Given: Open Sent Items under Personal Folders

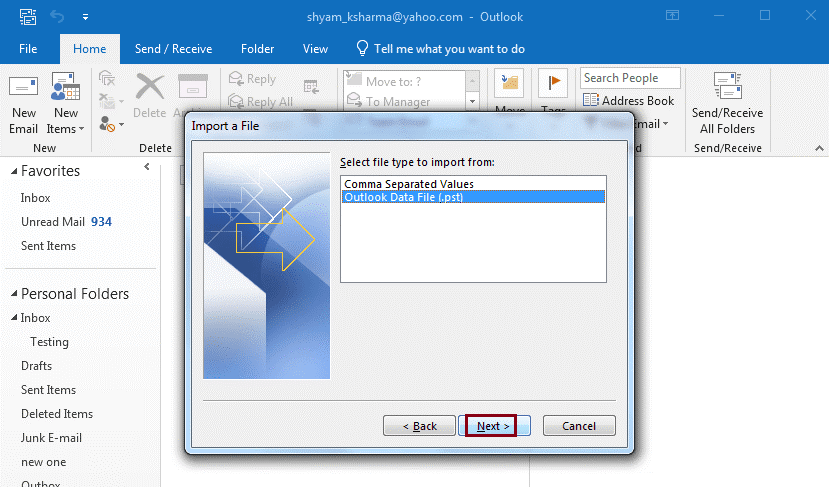Looking at the screenshot, I should [48, 390].
